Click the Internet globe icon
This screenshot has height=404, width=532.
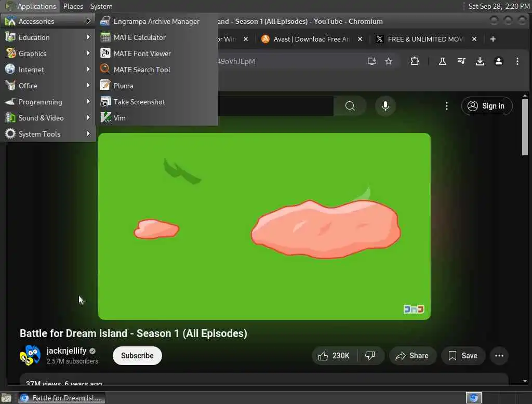coord(10,69)
